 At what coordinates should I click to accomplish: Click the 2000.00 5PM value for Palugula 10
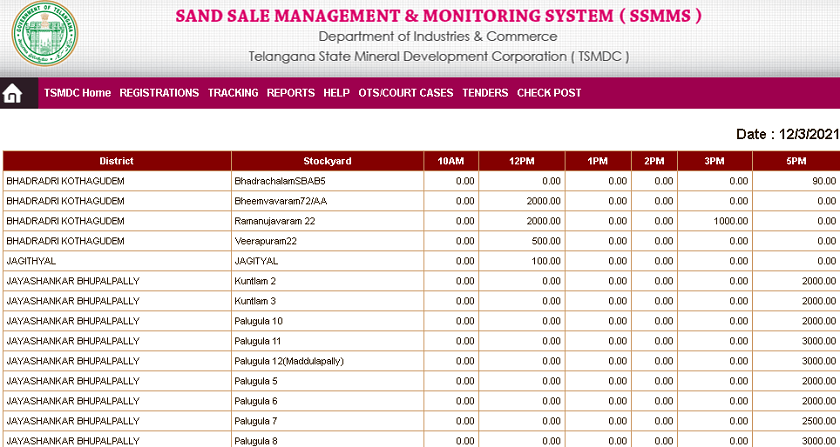click(x=819, y=321)
